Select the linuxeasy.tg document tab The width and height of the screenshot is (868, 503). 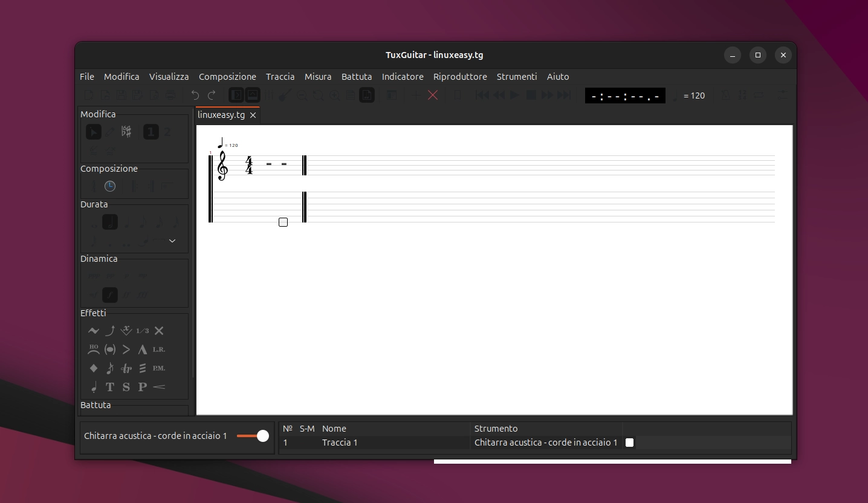point(221,115)
